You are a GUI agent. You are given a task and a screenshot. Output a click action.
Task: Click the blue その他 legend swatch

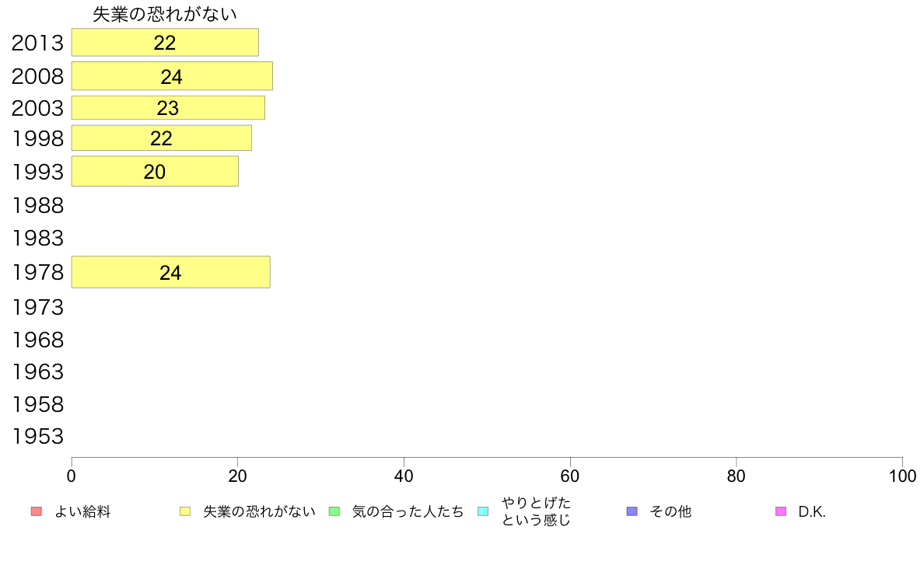(x=632, y=511)
